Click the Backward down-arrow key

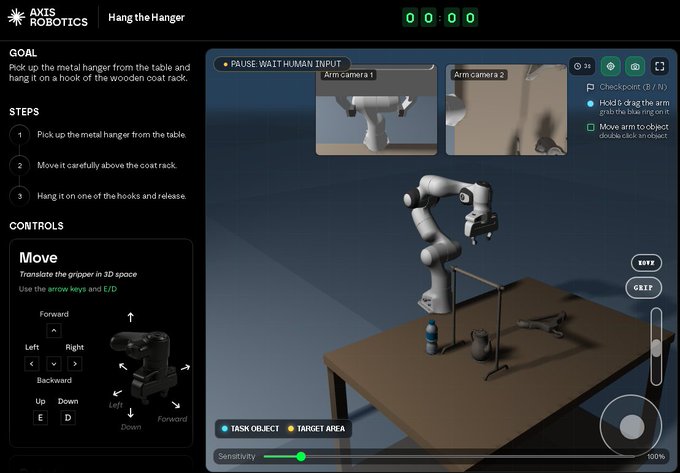pos(54,363)
